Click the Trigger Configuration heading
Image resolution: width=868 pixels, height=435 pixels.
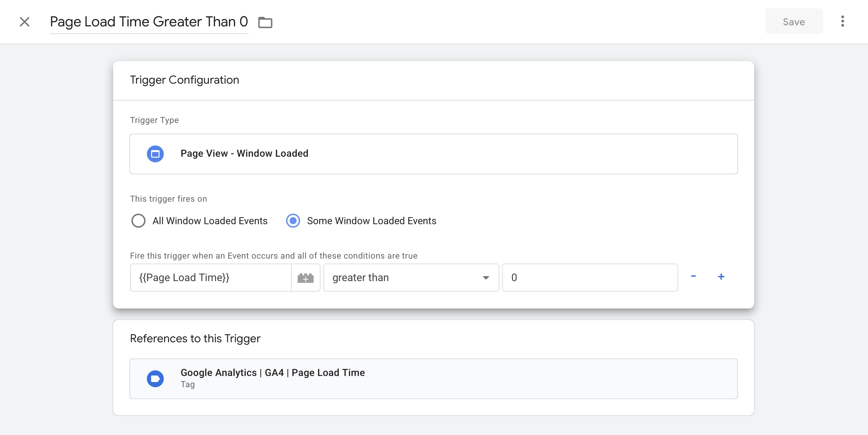pyautogui.click(x=184, y=80)
